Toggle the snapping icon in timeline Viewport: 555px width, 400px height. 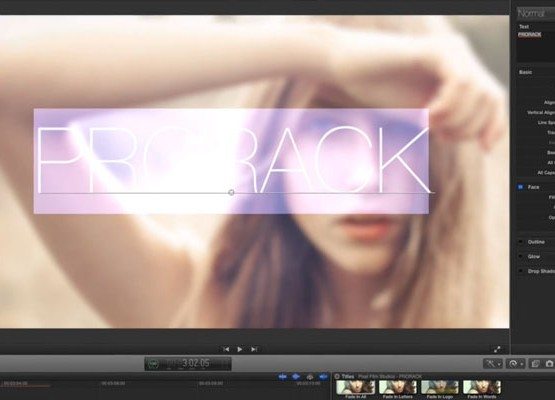[x=323, y=377]
